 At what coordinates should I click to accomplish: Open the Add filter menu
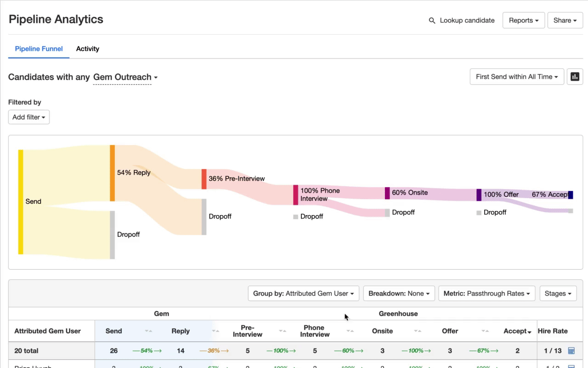28,117
